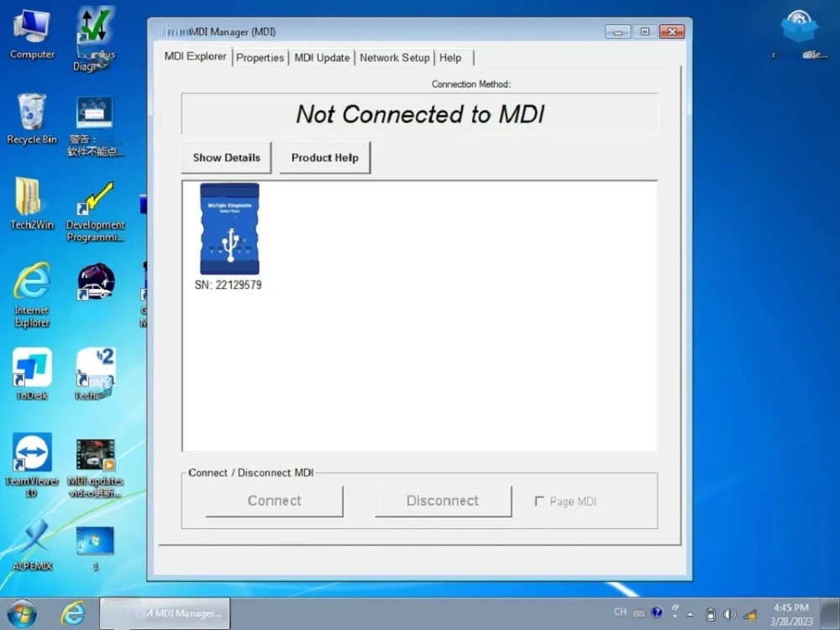Open the Tech2 shortcut below ToDesk row
The width and height of the screenshot is (840, 630).
coord(96,374)
